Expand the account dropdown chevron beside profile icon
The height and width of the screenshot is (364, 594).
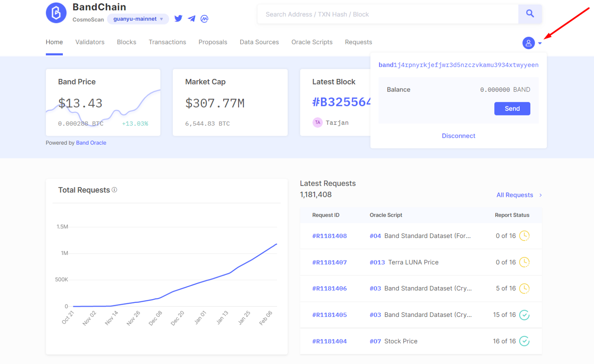tap(540, 43)
